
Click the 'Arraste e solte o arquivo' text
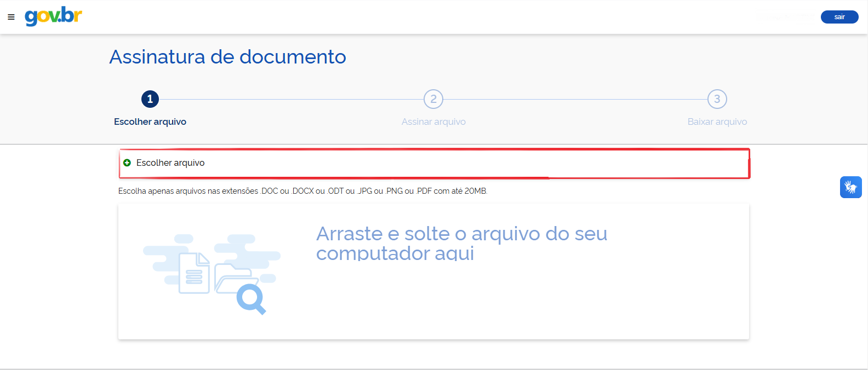(x=461, y=243)
